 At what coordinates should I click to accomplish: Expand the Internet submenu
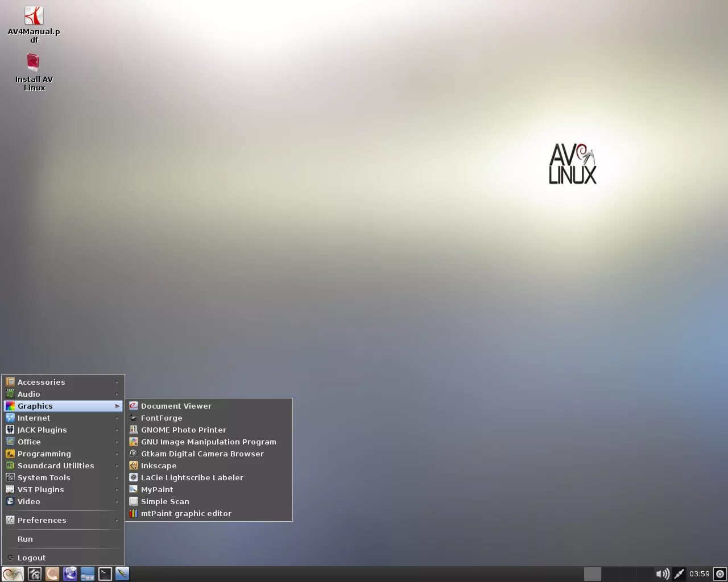click(63, 418)
